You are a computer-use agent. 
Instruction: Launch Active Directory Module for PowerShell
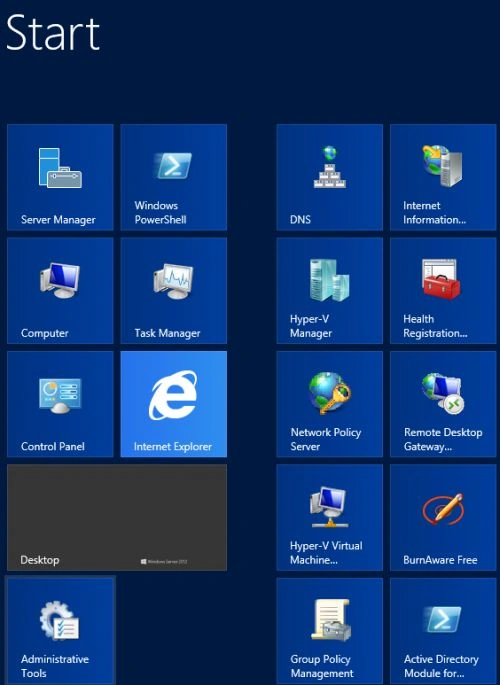pyautogui.click(x=443, y=631)
